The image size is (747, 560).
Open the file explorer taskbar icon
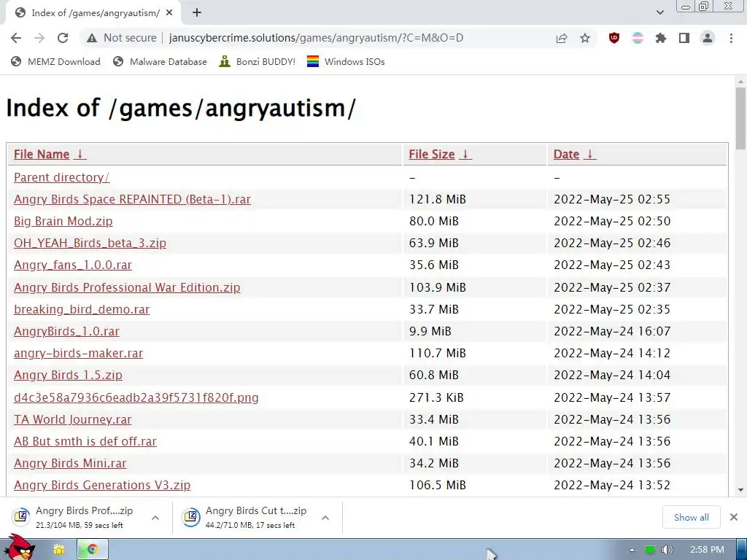tap(59, 550)
